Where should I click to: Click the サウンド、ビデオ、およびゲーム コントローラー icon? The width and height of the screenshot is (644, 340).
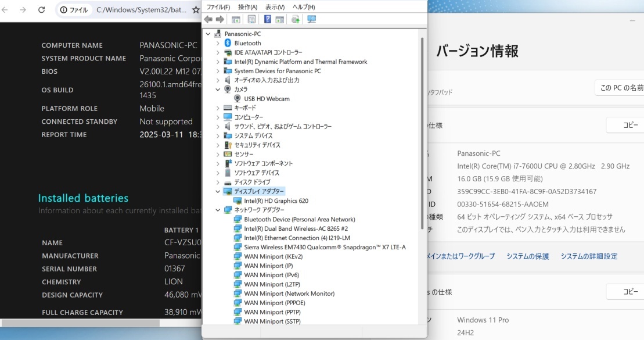[x=228, y=126]
